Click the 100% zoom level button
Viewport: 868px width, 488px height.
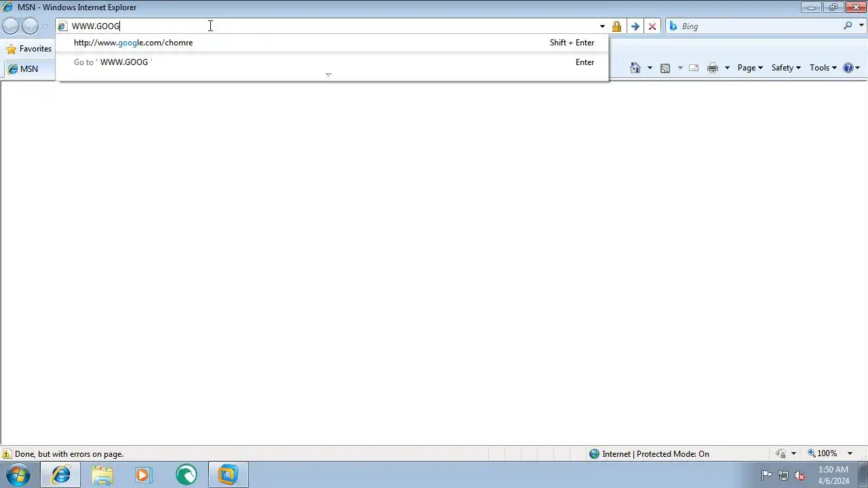point(822,453)
